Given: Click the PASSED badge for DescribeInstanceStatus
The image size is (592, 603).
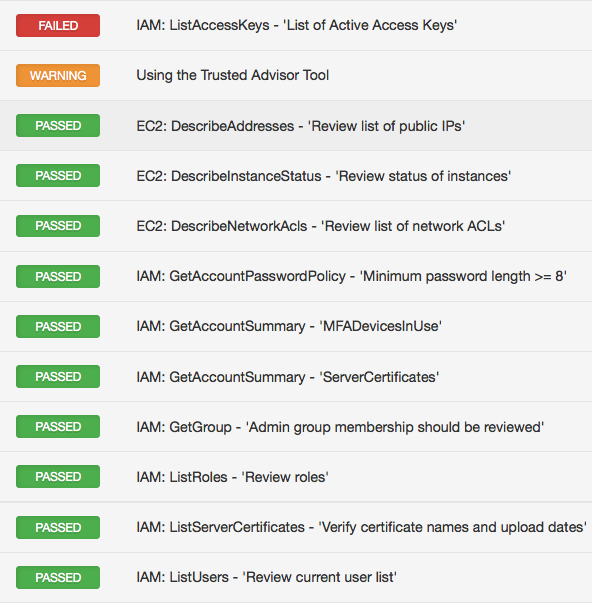Looking at the screenshot, I should pos(58,175).
